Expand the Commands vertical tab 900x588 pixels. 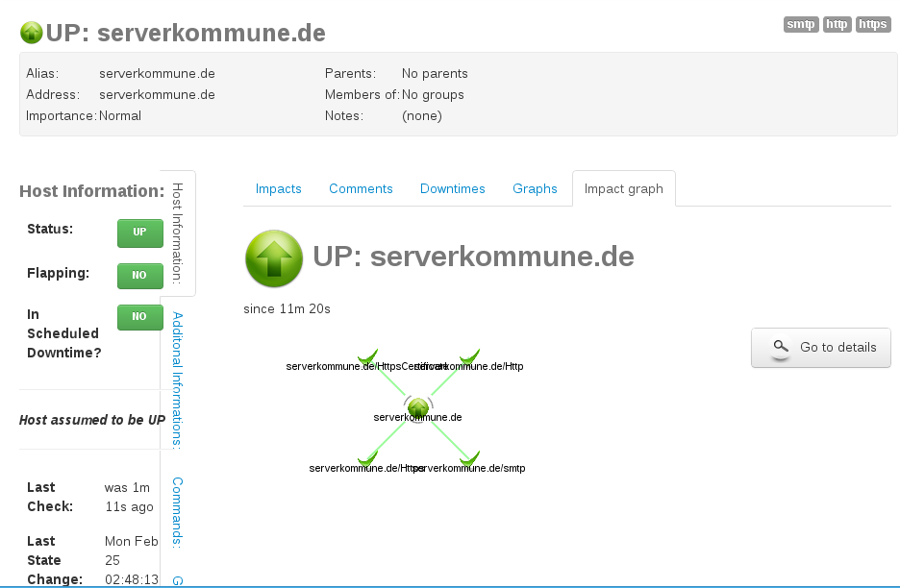tap(177, 511)
